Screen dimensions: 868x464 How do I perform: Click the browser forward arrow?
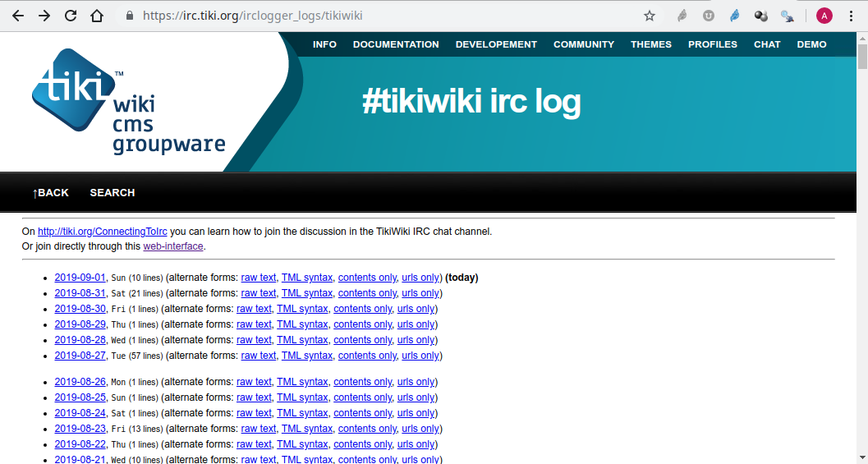pos(44,16)
